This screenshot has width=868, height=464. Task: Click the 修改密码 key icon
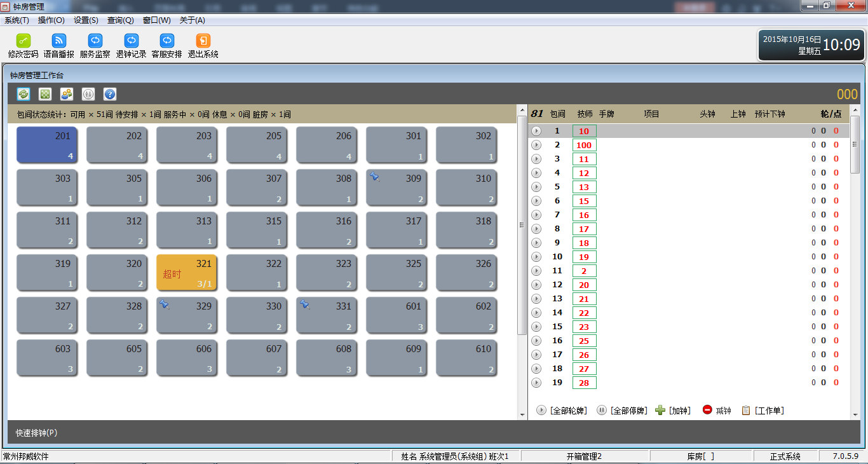(x=23, y=41)
